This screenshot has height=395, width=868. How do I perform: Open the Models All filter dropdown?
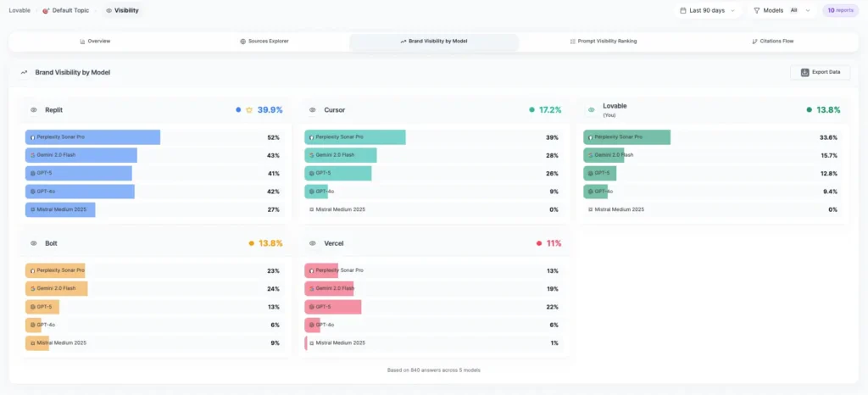[x=782, y=10]
